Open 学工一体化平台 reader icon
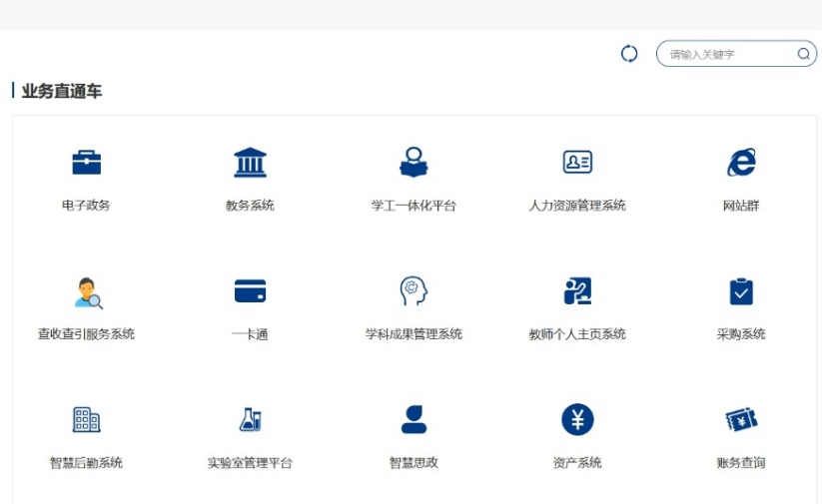822x504 pixels. [413, 162]
